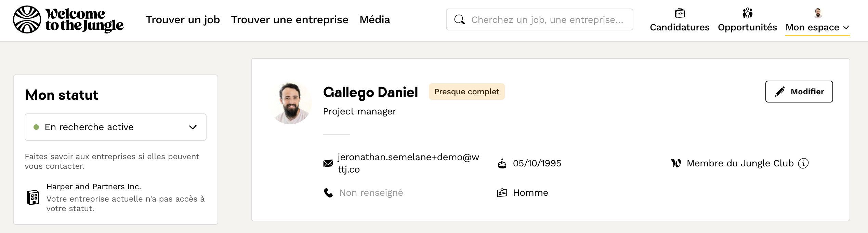Viewport: 868px width, 233px height.
Task: Click the envelope icon beside email
Action: [328, 163]
